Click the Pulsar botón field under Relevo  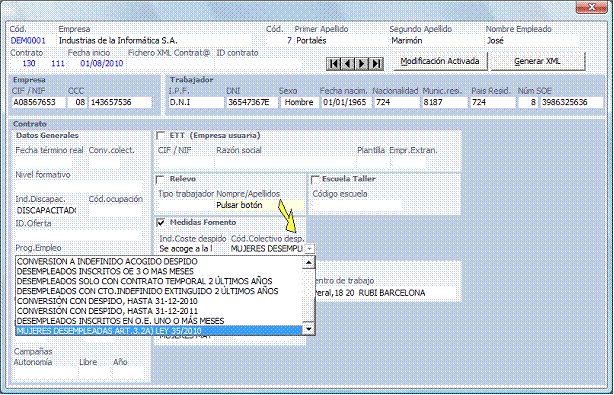(x=259, y=205)
